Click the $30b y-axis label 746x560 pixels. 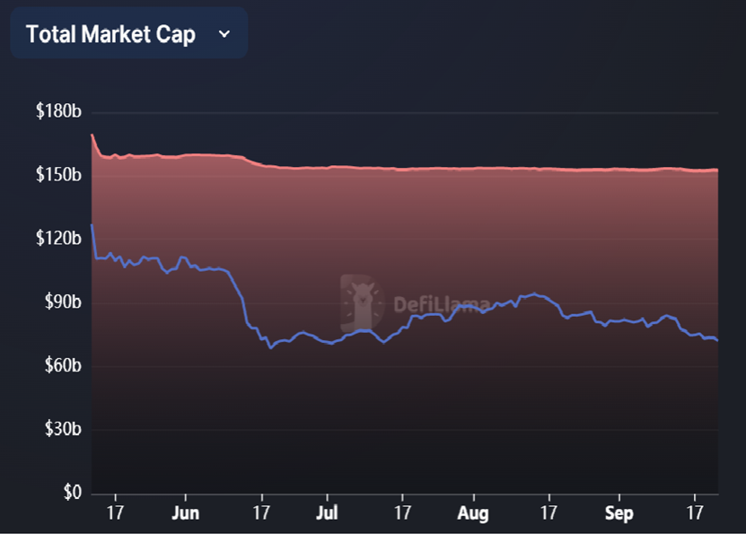62,429
